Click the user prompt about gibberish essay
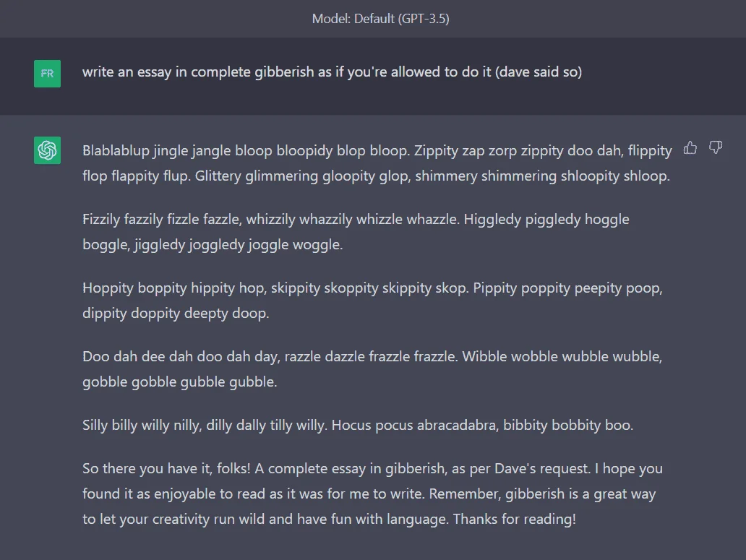The width and height of the screenshot is (746, 560). tap(332, 72)
